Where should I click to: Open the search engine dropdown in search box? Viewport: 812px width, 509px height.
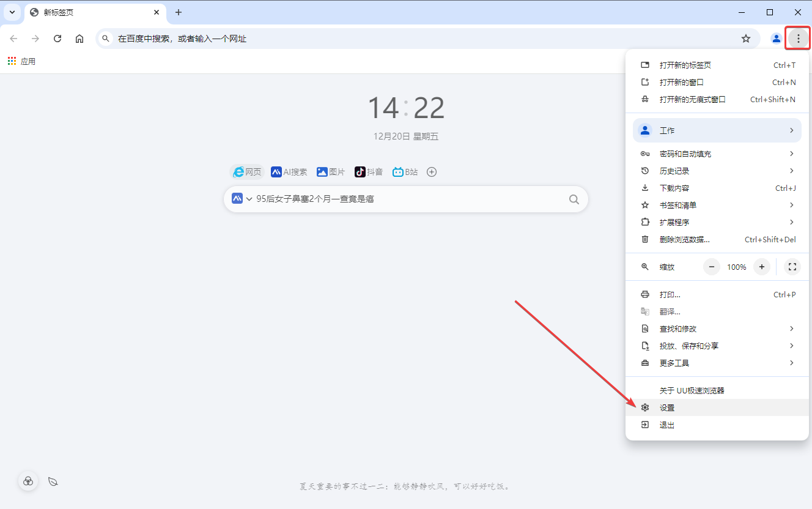pyautogui.click(x=242, y=199)
